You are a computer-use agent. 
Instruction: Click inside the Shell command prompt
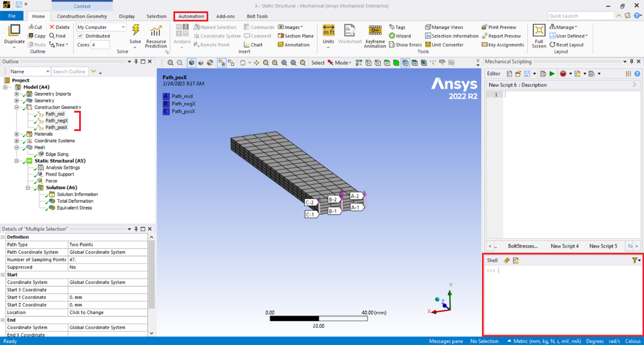coord(540,271)
